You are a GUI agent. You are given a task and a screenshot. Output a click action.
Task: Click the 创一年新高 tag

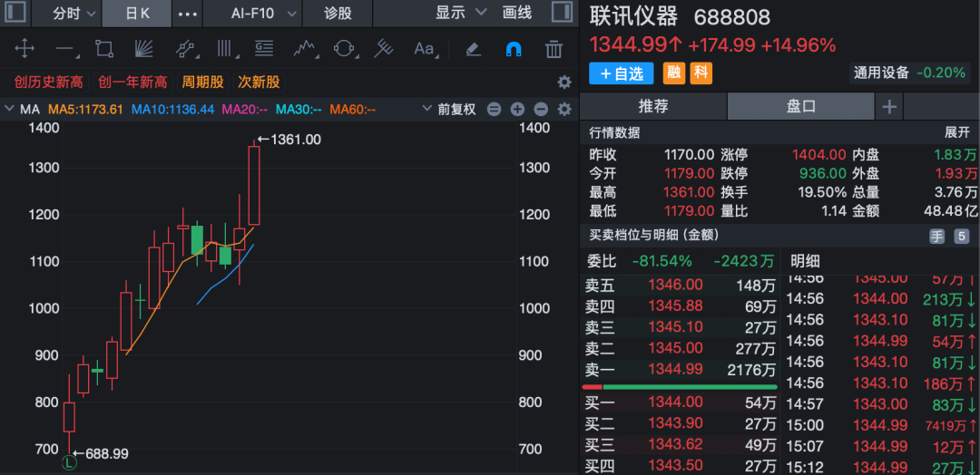click(132, 82)
